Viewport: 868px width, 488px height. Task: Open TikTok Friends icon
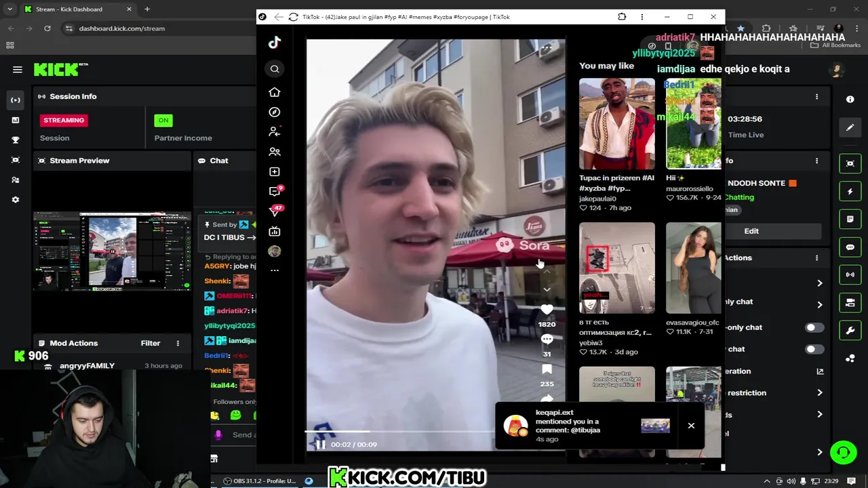coord(275,152)
